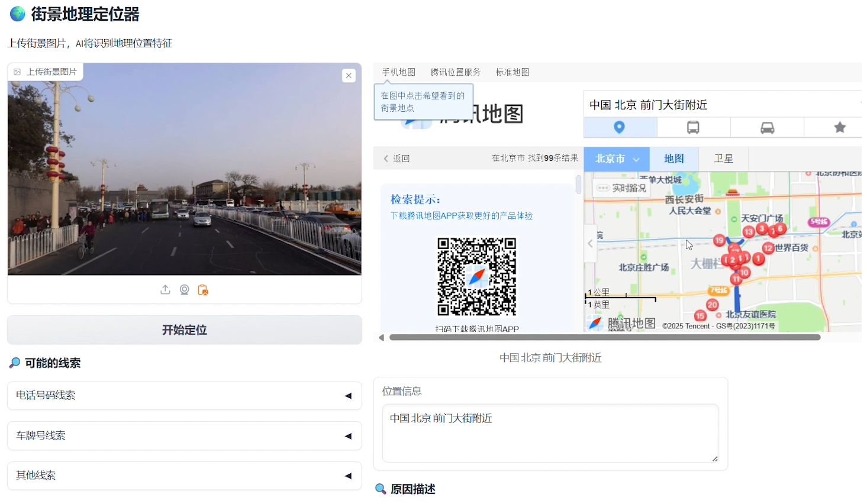867x504 pixels.
Task: Toggle 实时路况 on the map
Action: (621, 187)
